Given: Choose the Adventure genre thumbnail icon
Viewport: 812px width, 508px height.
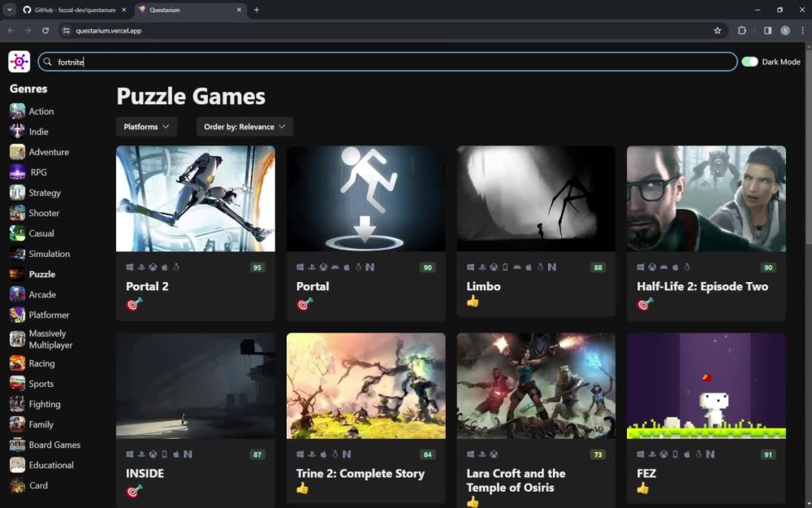Looking at the screenshot, I should pos(17,152).
